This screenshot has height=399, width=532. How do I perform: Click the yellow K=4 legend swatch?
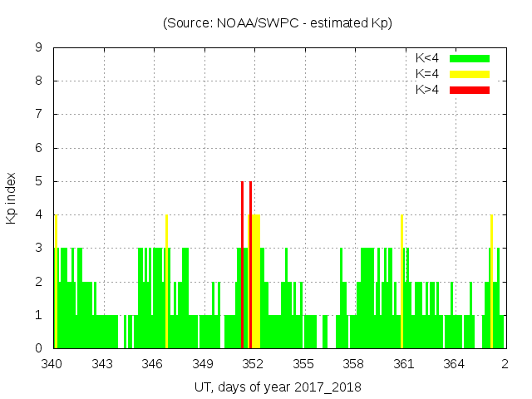[470, 74]
